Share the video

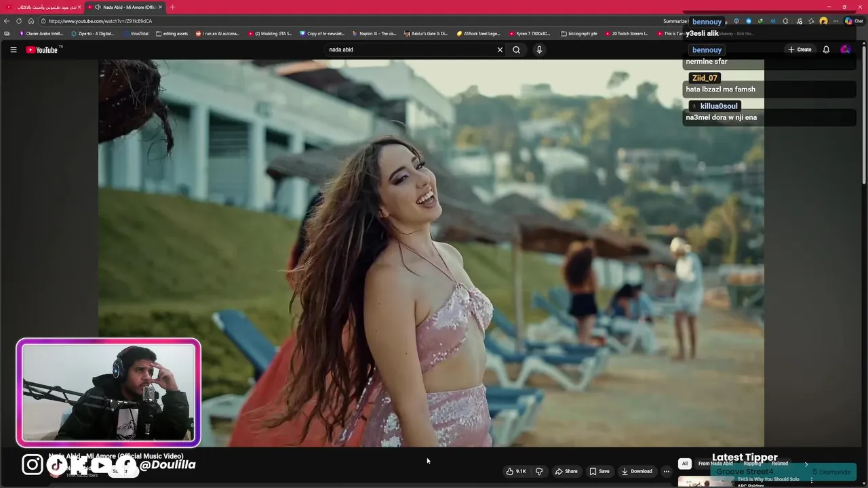click(566, 471)
